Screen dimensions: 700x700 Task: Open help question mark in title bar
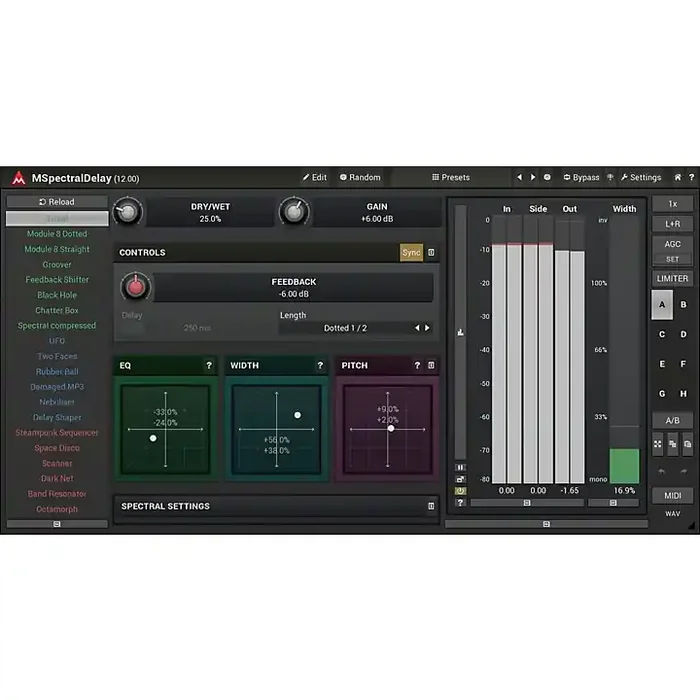pos(691,177)
